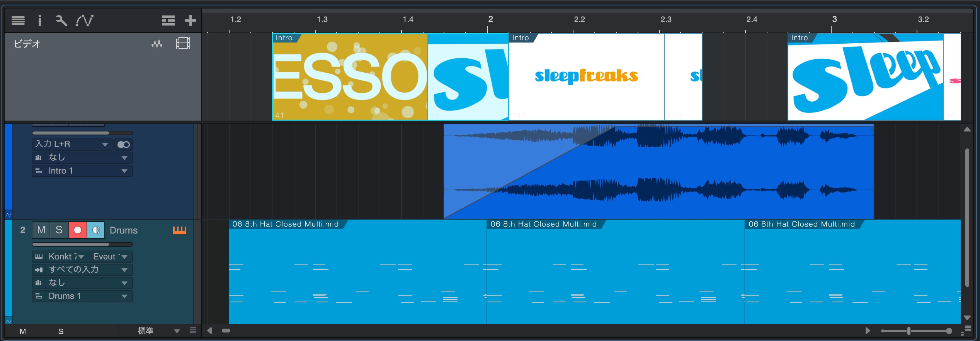
Task: Mute the Drums track
Action: coord(41,230)
